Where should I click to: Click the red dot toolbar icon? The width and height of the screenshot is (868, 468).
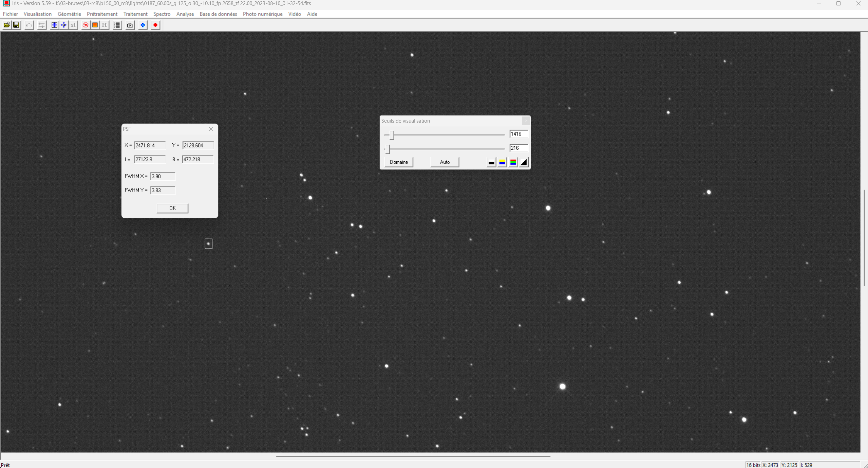[x=155, y=25]
